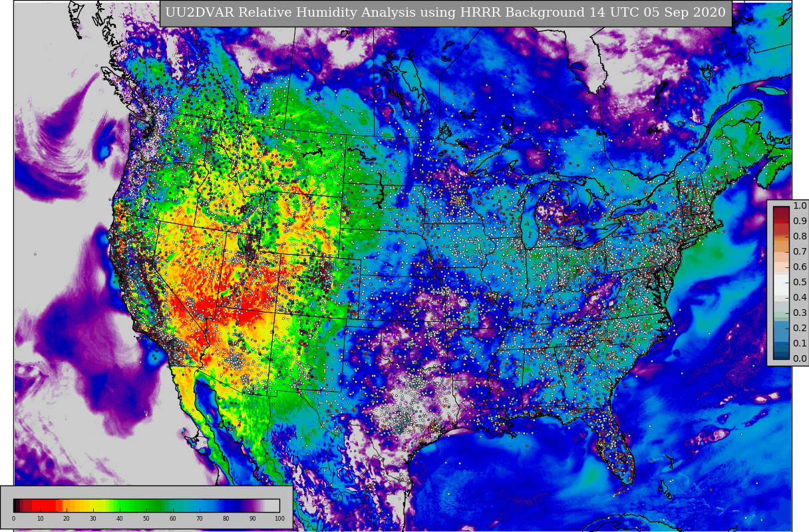
Task: Click the 0.3 label on the vertical scale
Action: (x=800, y=313)
